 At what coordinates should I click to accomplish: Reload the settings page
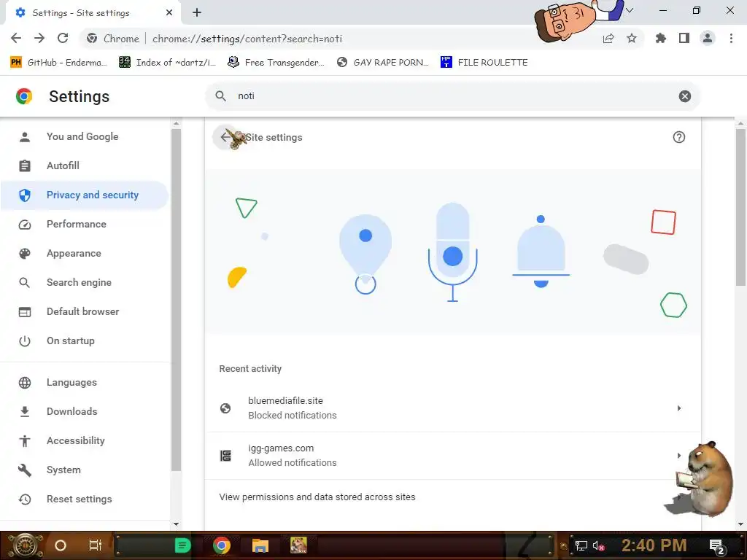click(63, 38)
